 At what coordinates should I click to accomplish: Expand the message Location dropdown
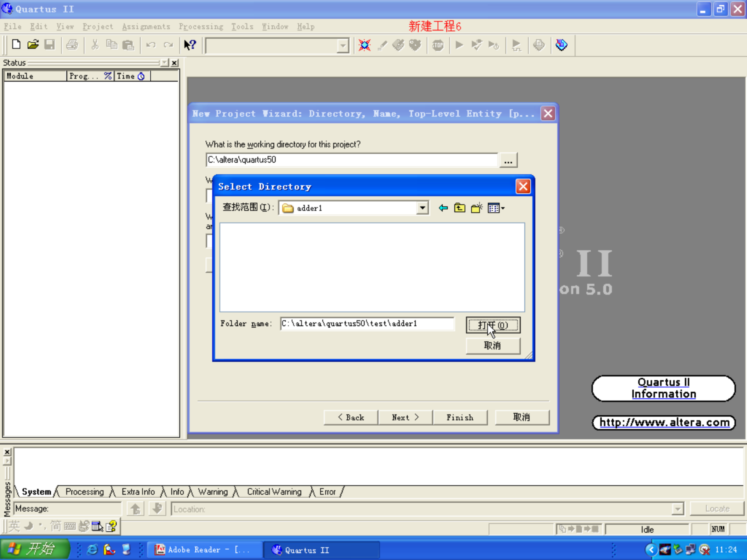(x=677, y=509)
